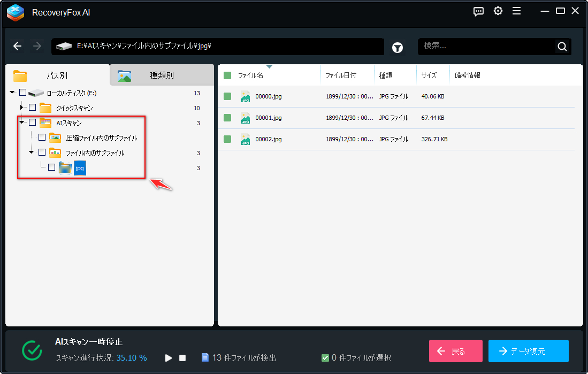Click into the 検索 search field
This screenshot has width=588, height=374.
point(486,47)
